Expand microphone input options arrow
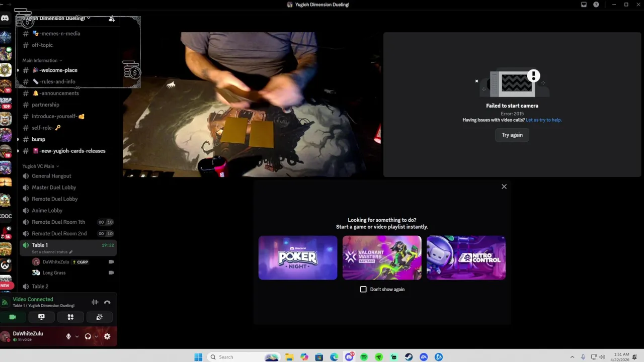This screenshot has width=644, height=362. (76, 336)
